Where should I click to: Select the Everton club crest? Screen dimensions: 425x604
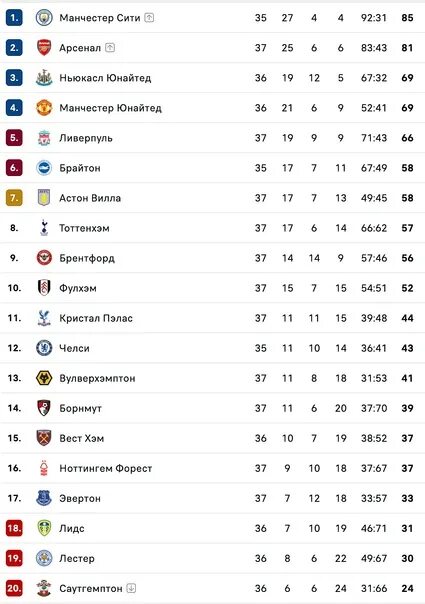click(44, 498)
